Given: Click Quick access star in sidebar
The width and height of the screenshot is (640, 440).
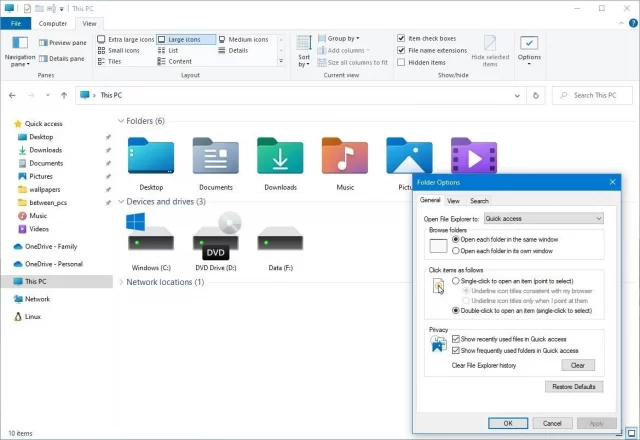Looking at the screenshot, I should 18,124.
